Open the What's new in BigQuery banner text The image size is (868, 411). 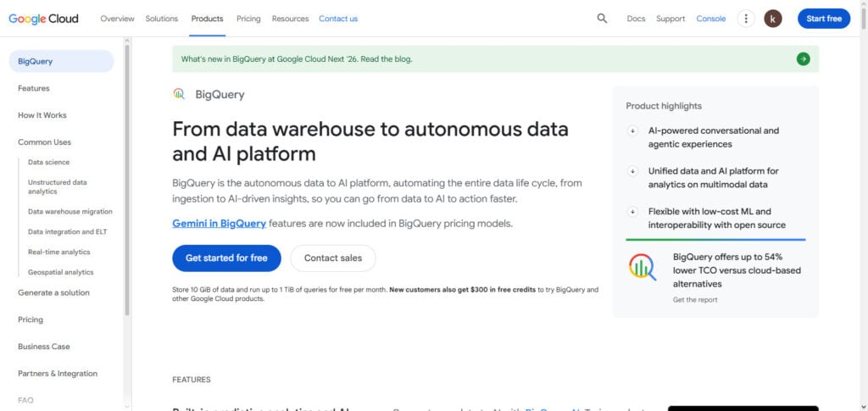click(x=297, y=58)
